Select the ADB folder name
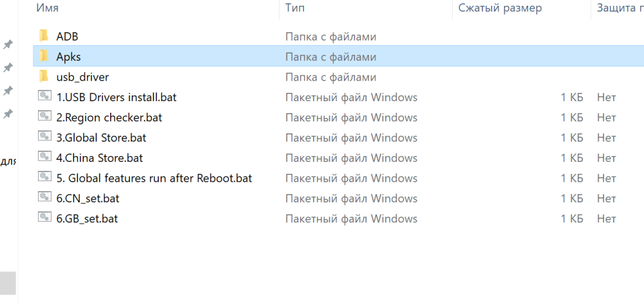The image size is (644, 303). point(67,37)
